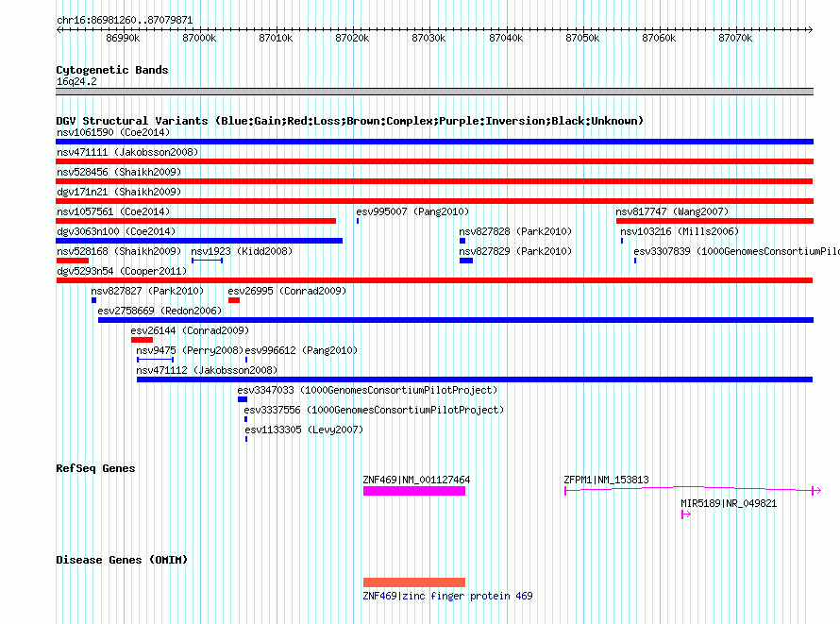Click nsv827827 (Park2010) variant label
Image resolution: width=840 pixels, height=624 pixels.
point(147,291)
